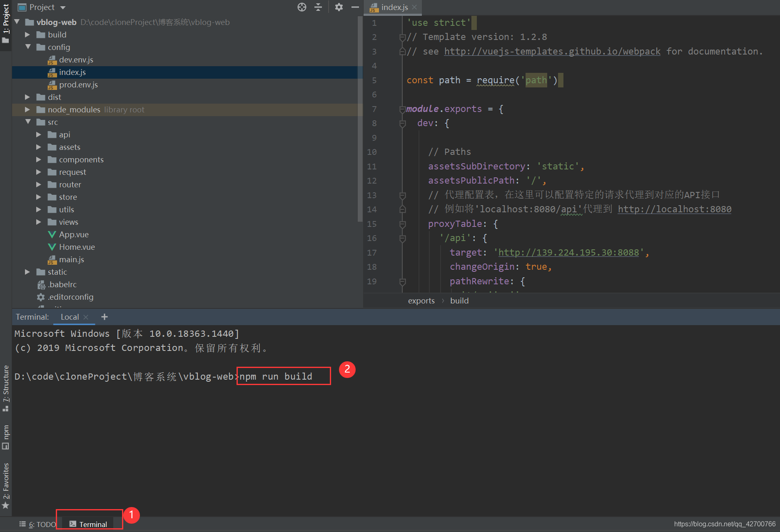This screenshot has width=780, height=532.
Task: Open main.js file
Action: [71, 259]
